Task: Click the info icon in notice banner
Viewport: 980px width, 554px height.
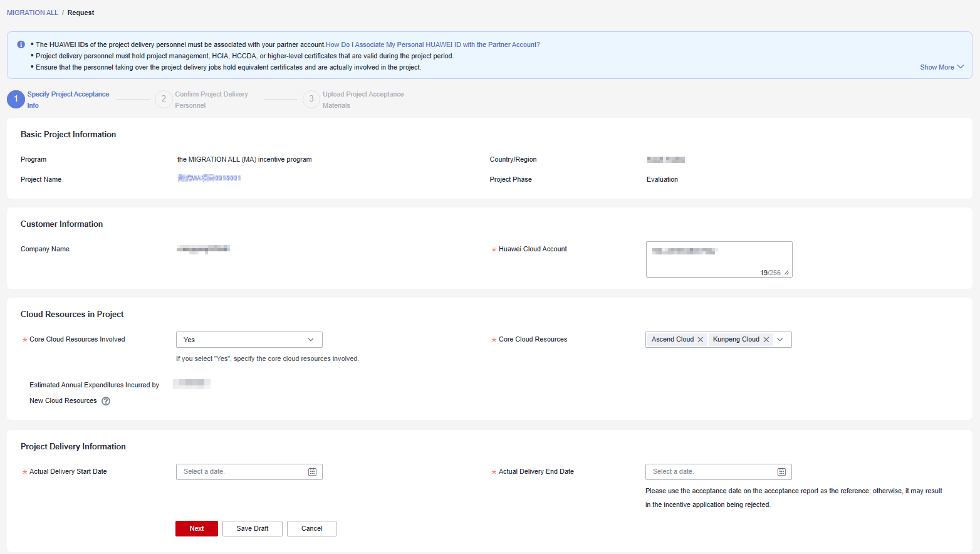Action: (x=21, y=44)
